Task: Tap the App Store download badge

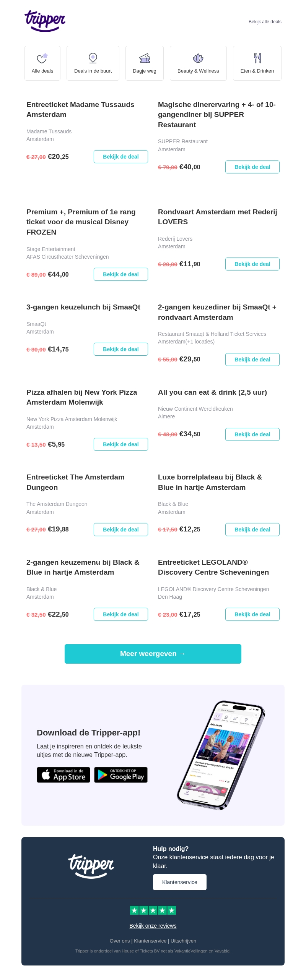Action: point(63,775)
